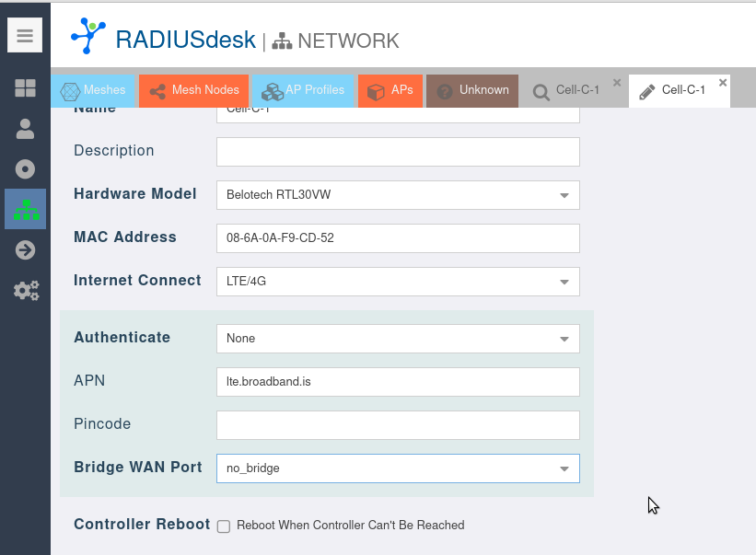Image resolution: width=756 pixels, height=555 pixels.
Task: Open the dashboard grid icon in sidebar
Action: 25,88
